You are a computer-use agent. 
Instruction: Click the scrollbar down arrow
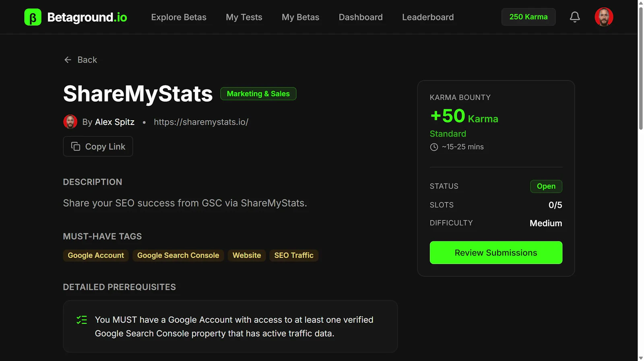(x=641, y=358)
